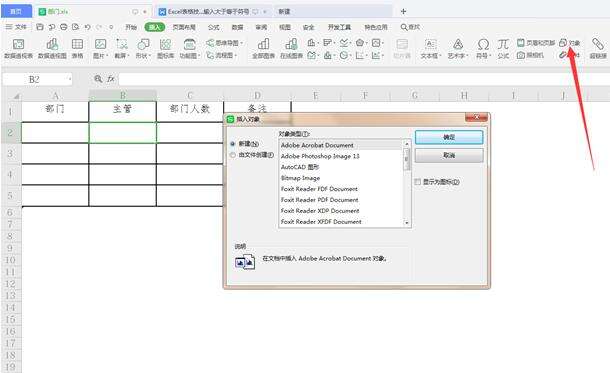
Task: Switch to the Page Layout (页面布局) tab
Action: pos(184,27)
